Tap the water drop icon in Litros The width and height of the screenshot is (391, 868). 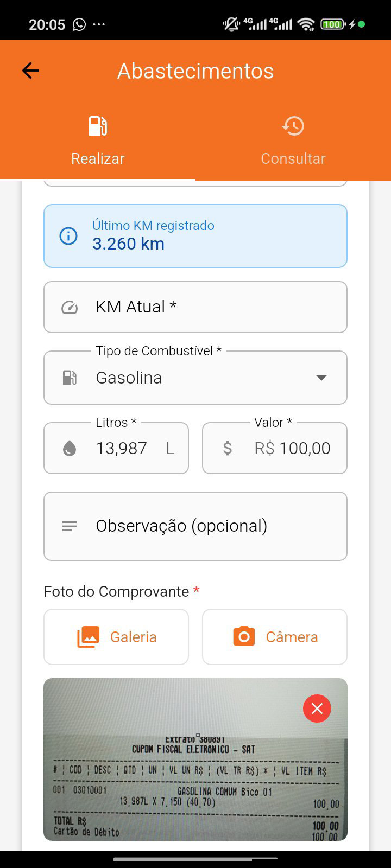70,449
